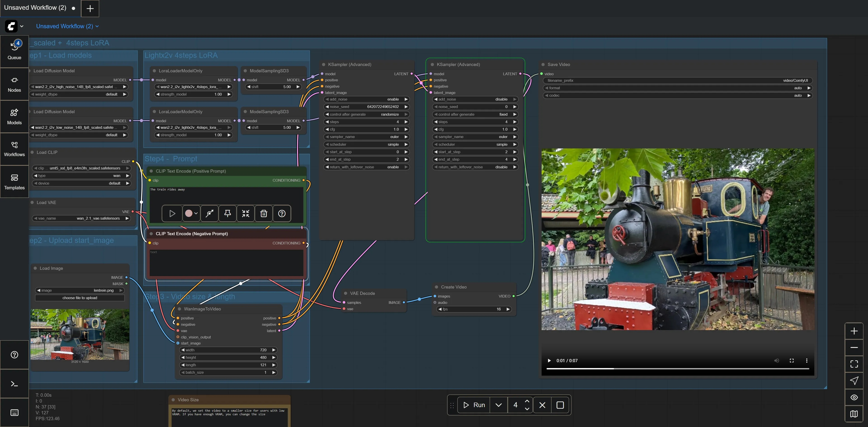Image resolution: width=868 pixels, height=427 pixels.
Task: Open the Load CLIP device default dropdown
Action: point(81,183)
